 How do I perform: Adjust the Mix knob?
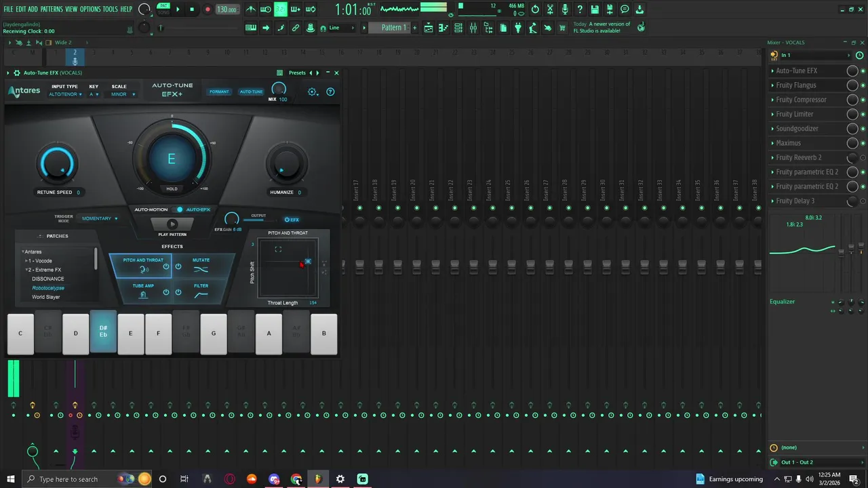[279, 89]
